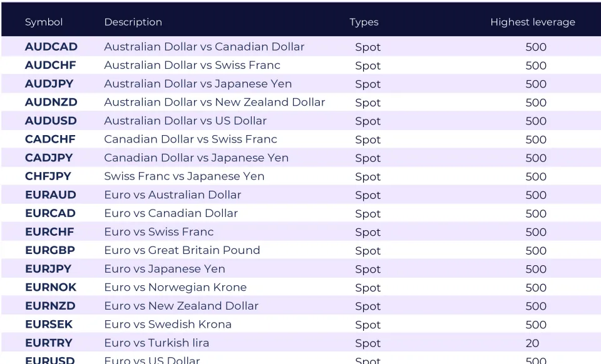The width and height of the screenshot is (601, 364).
Task: Click the EURNOK symbol
Action: [51, 288]
